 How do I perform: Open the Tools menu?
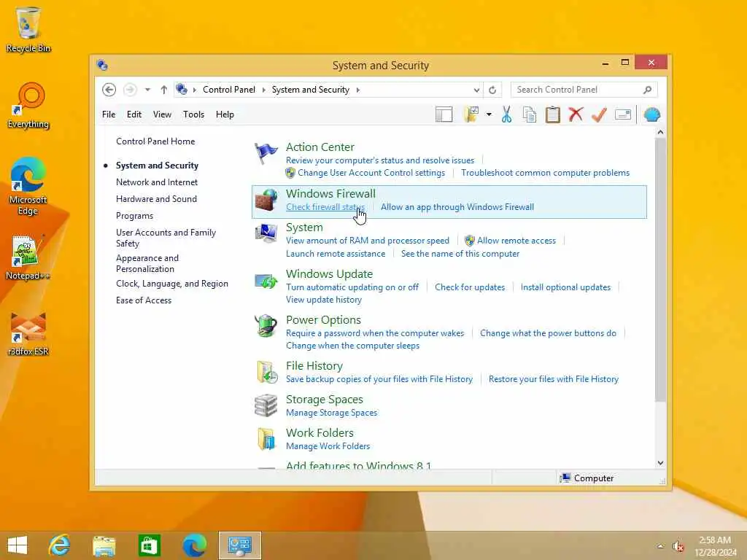pos(193,114)
